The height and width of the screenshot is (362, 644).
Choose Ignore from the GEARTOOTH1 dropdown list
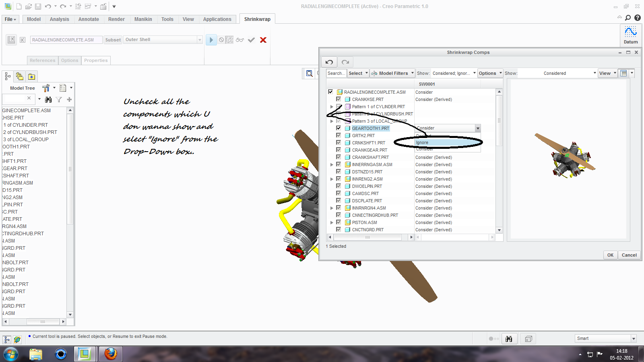coord(448,142)
